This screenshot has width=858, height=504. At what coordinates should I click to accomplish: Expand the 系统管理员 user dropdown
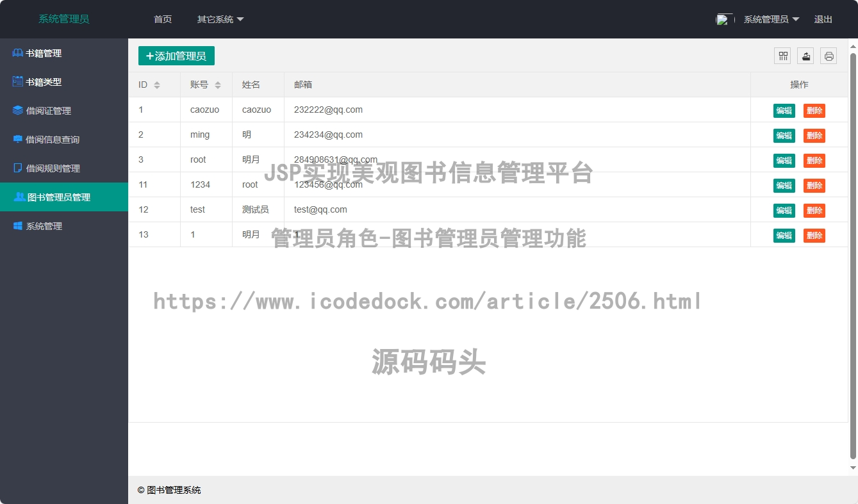tap(771, 19)
